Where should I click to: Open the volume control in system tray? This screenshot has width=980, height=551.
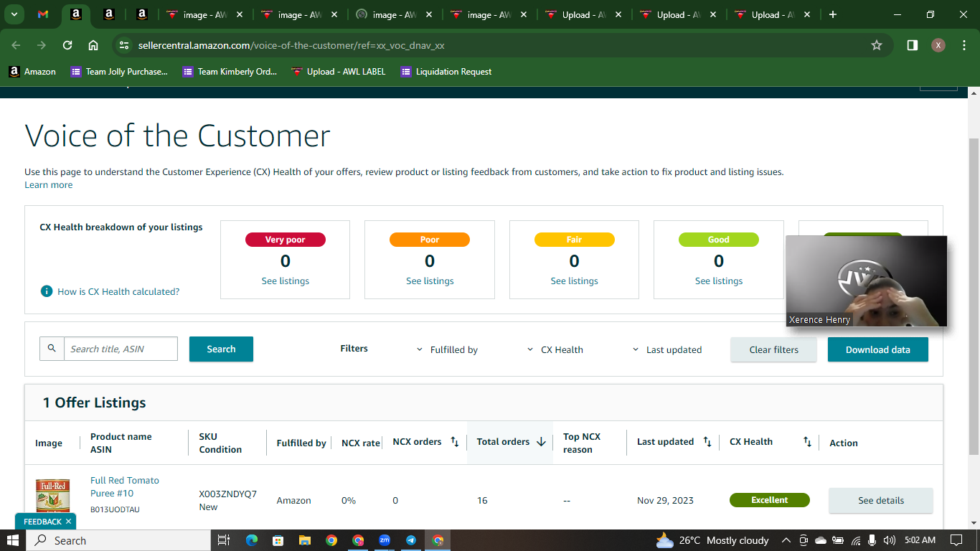[890, 540]
